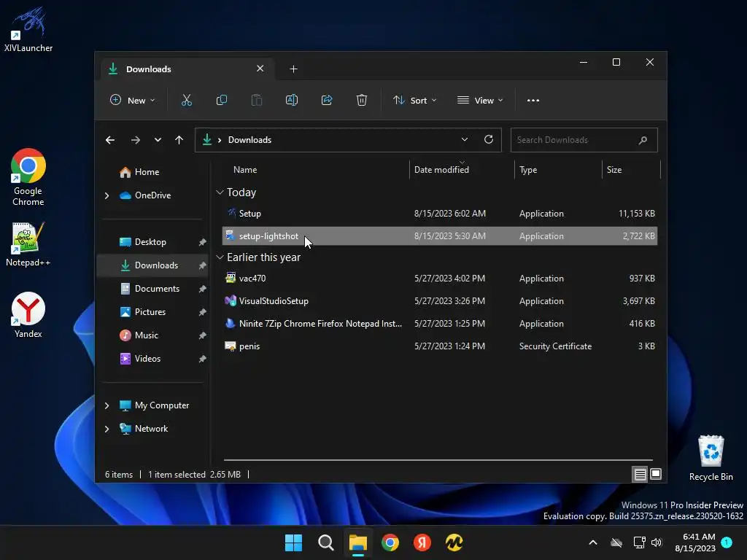The width and height of the screenshot is (747, 560).
Task: Click the Rename icon in toolbar
Action: coord(292,101)
